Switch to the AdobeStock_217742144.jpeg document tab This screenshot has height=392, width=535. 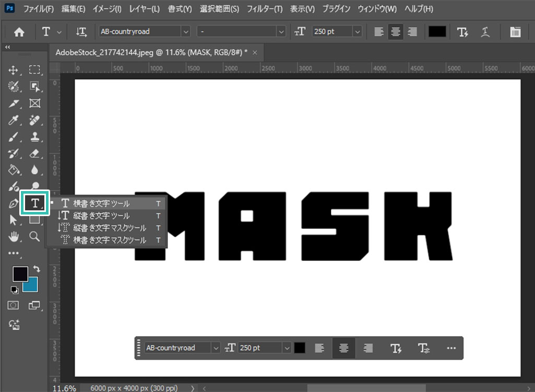click(151, 53)
